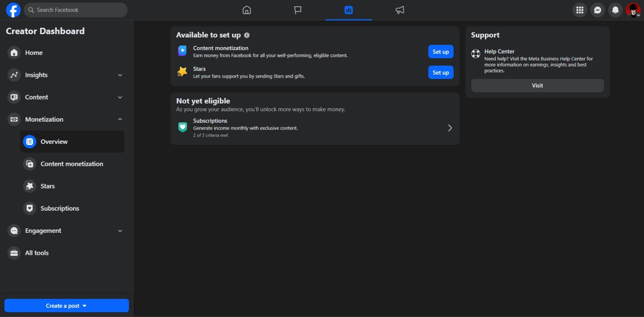Click the Stars sidebar icon
The height and width of the screenshot is (317, 644).
[x=29, y=186]
